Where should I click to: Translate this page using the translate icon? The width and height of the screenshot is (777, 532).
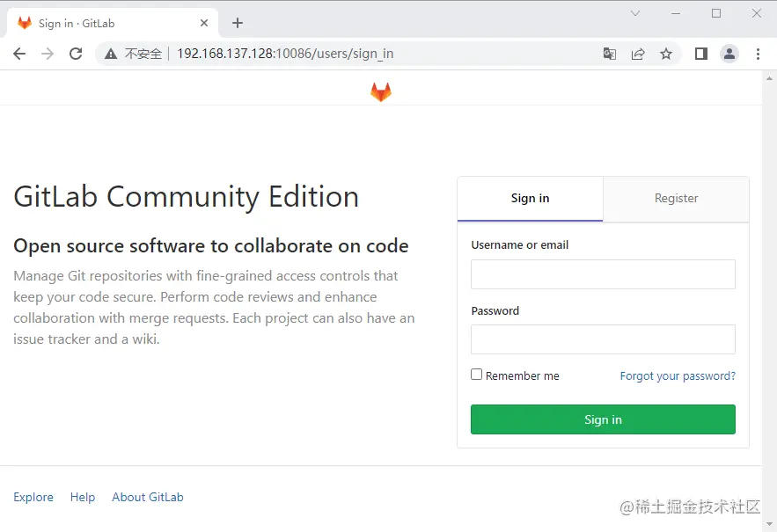pyautogui.click(x=610, y=54)
